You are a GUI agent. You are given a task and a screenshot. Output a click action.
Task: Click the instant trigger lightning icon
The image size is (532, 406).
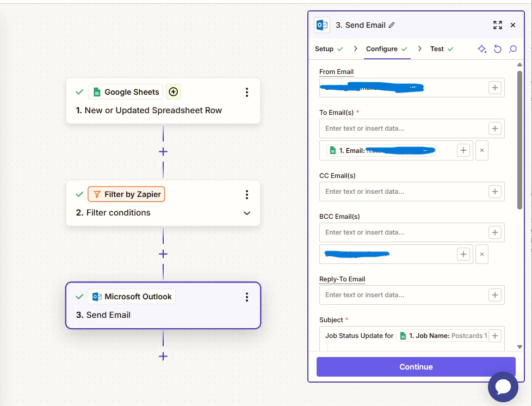coord(174,91)
